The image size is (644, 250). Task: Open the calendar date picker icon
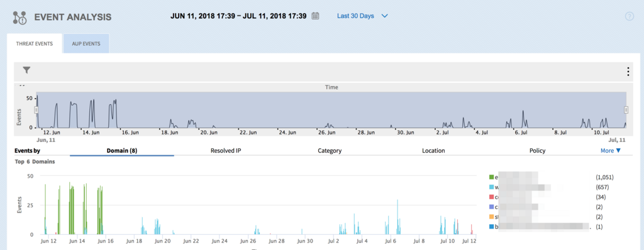coord(316,16)
